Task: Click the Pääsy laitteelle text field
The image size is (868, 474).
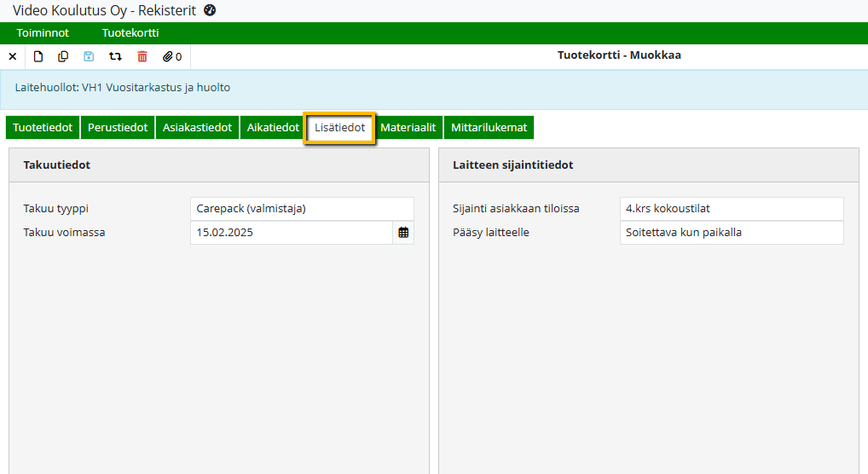Action: pyautogui.click(x=731, y=232)
